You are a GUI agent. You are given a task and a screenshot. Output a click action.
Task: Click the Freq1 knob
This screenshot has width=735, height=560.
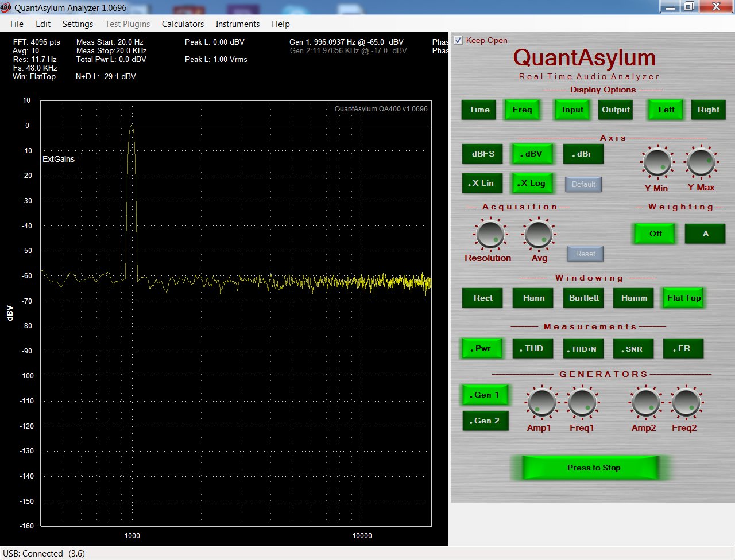coord(582,402)
